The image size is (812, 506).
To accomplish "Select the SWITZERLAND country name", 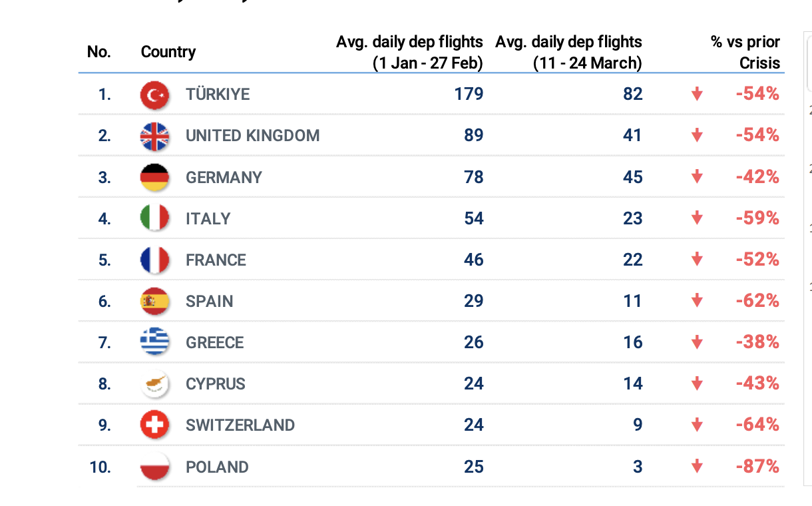I will point(240,425).
